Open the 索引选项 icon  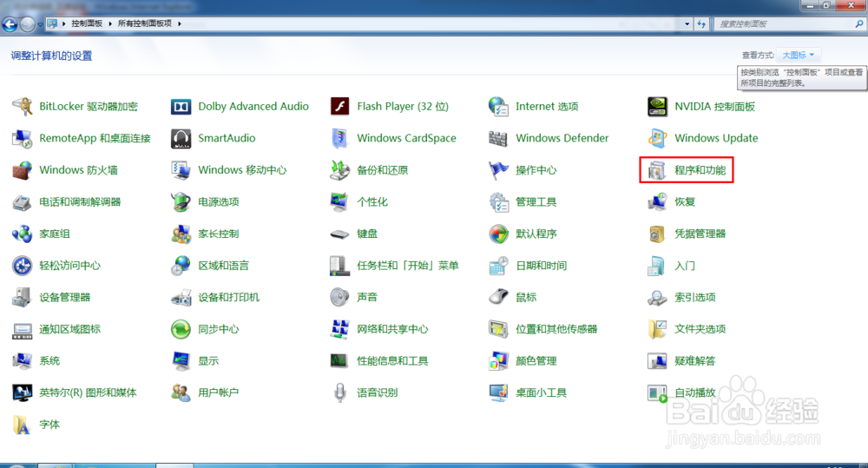click(658, 298)
